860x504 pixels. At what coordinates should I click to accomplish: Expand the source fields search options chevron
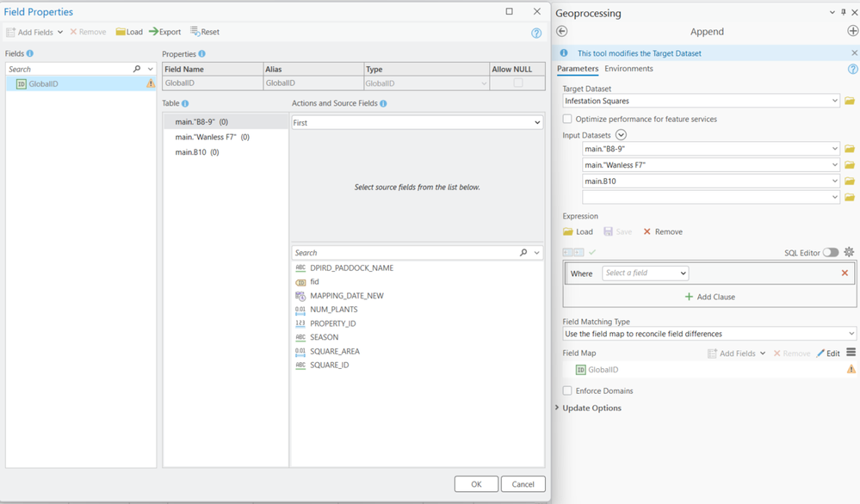point(537,253)
